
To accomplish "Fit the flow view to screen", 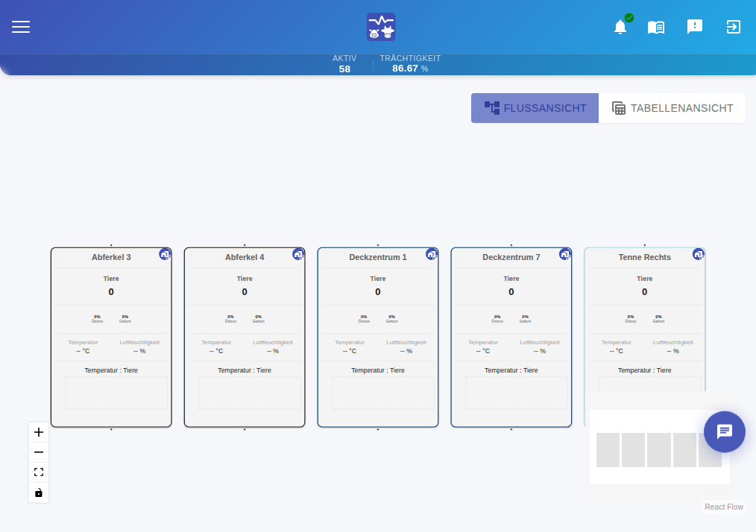I will [39, 472].
